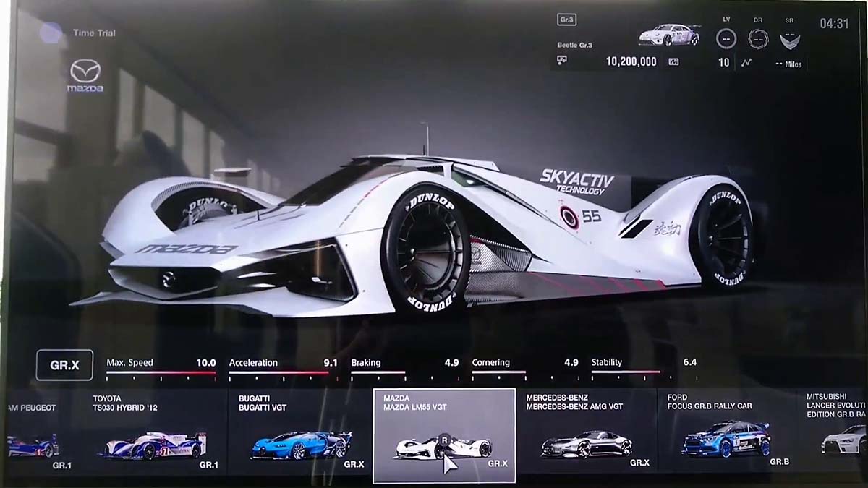
Task: Click the Acceleration value 9.1
Action: pyautogui.click(x=330, y=362)
